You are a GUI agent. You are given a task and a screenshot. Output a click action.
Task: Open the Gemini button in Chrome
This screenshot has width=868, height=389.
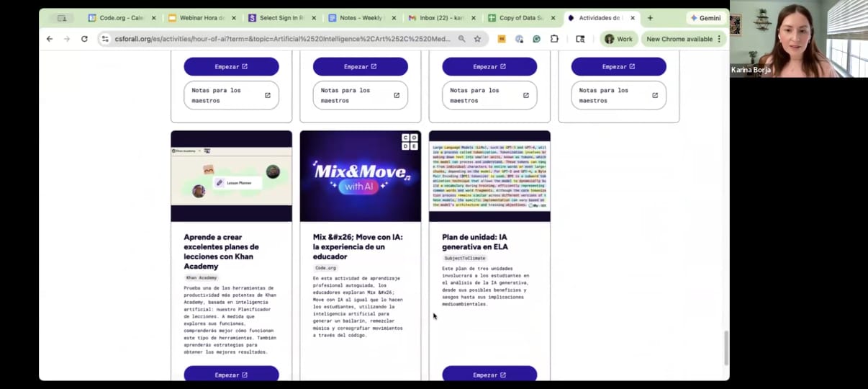click(x=705, y=18)
